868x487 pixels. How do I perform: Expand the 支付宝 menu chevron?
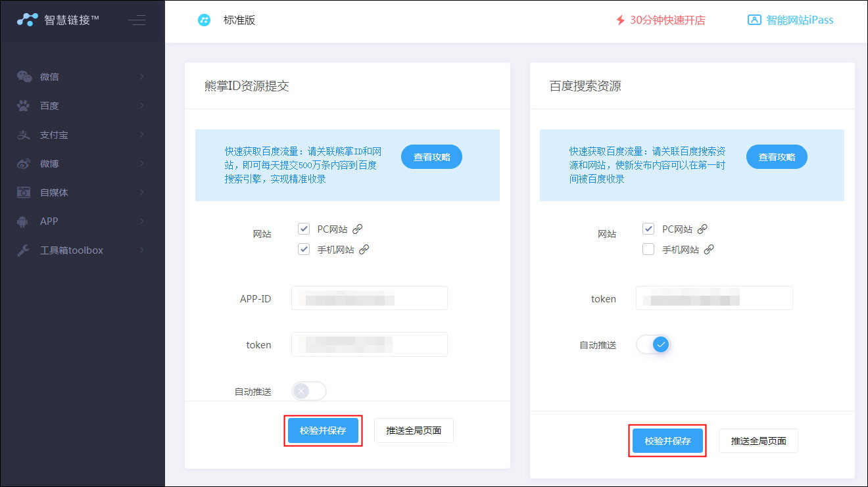tap(142, 135)
